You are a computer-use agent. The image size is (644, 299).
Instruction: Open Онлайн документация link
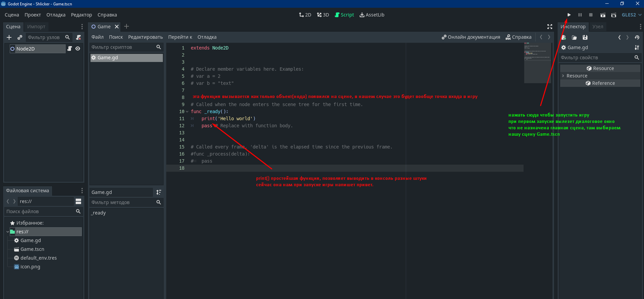tap(471, 37)
